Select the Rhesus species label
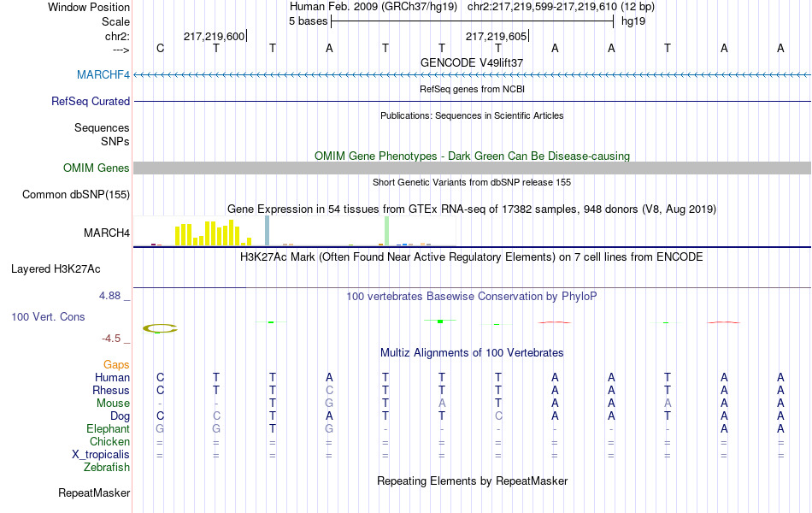812x513 pixels. pos(111,390)
